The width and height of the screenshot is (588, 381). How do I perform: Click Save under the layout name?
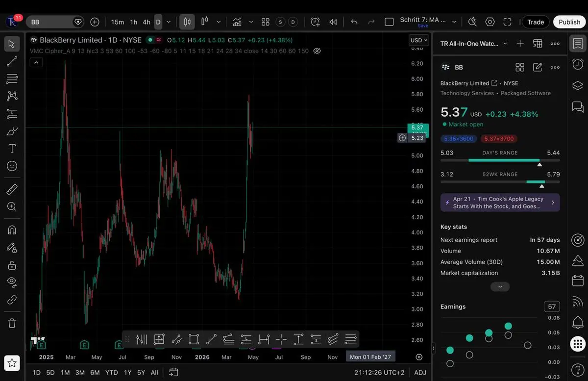422,26
